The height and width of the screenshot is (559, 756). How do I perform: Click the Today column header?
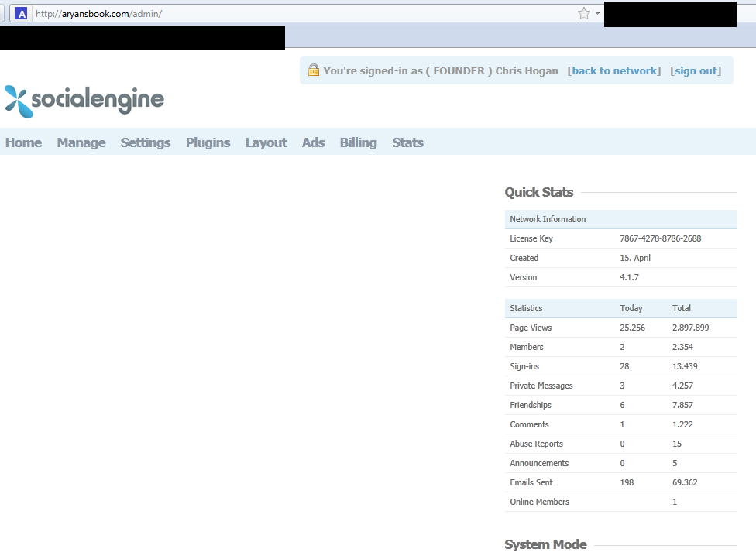[x=631, y=308]
